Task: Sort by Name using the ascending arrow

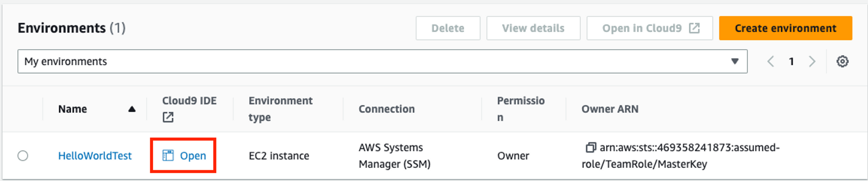Action: [132, 109]
